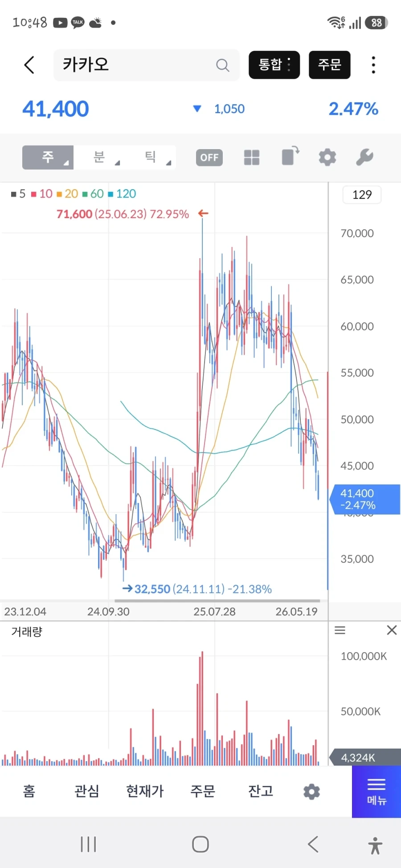Open the chart grid layout icon

tap(252, 157)
